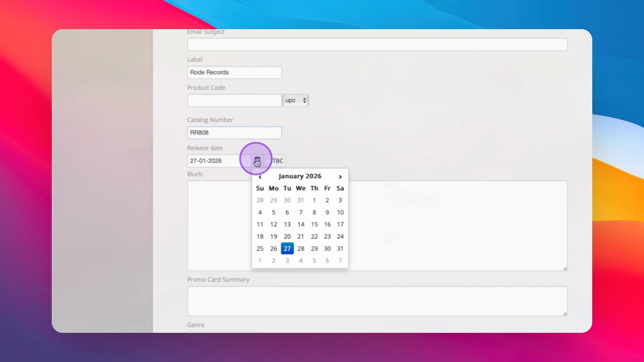The width and height of the screenshot is (644, 362).
Task: Pick January 8 in the calendar
Action: 314,212
